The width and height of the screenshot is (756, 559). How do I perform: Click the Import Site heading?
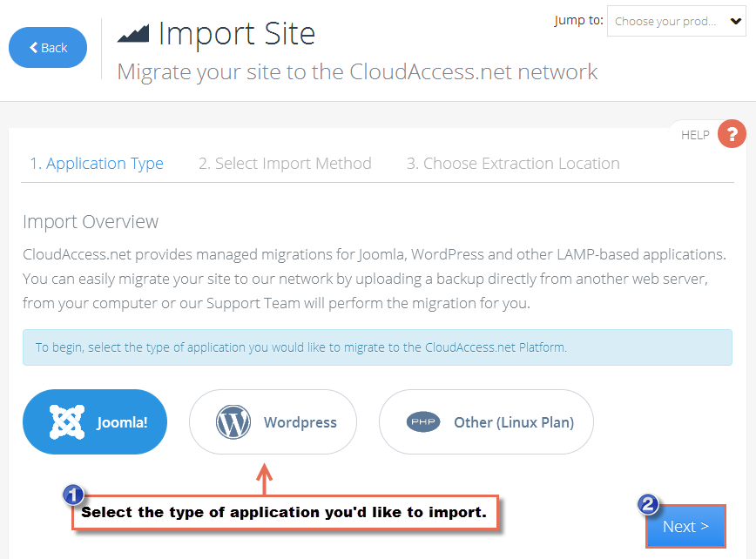pyautogui.click(x=237, y=33)
